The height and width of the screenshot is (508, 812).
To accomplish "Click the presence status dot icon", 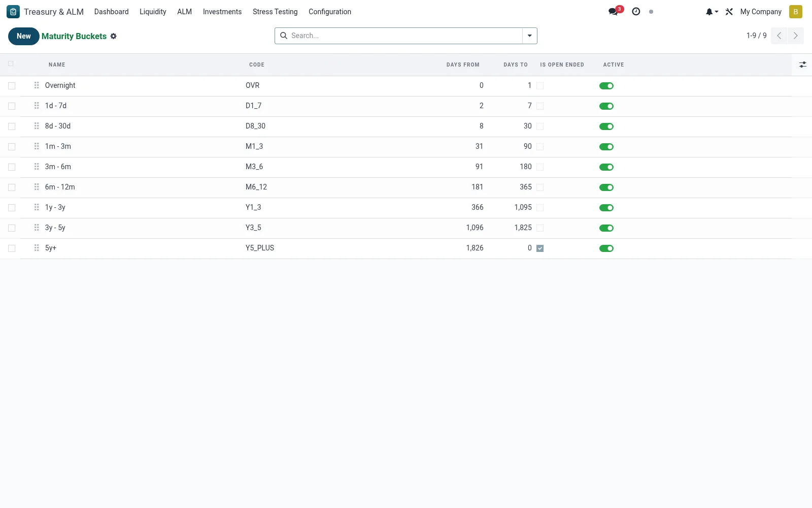I will pyautogui.click(x=651, y=12).
